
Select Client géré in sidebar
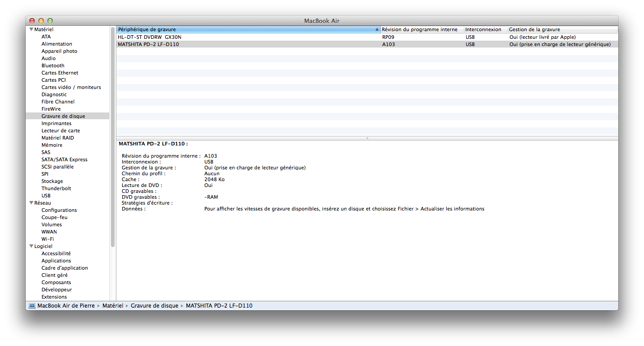click(x=55, y=275)
